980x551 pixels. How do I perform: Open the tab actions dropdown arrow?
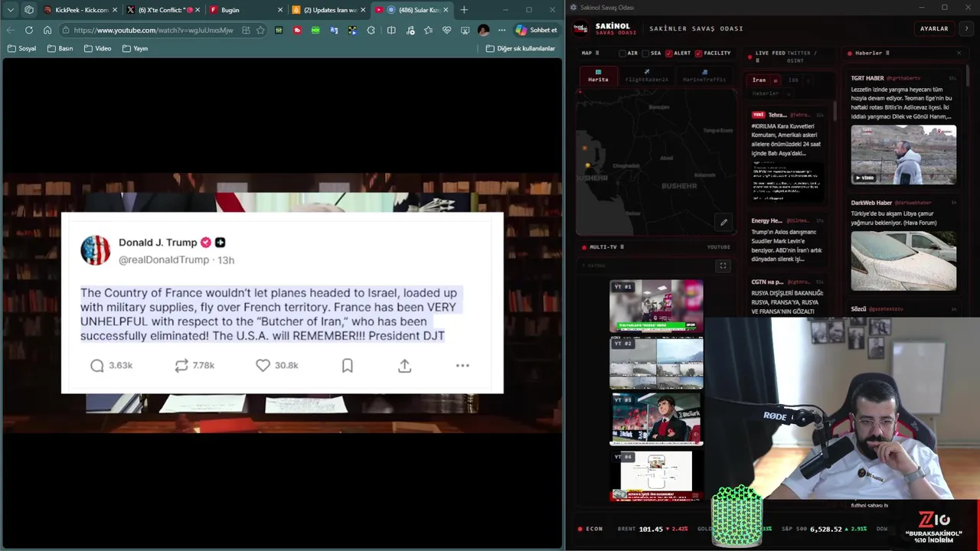point(11,10)
